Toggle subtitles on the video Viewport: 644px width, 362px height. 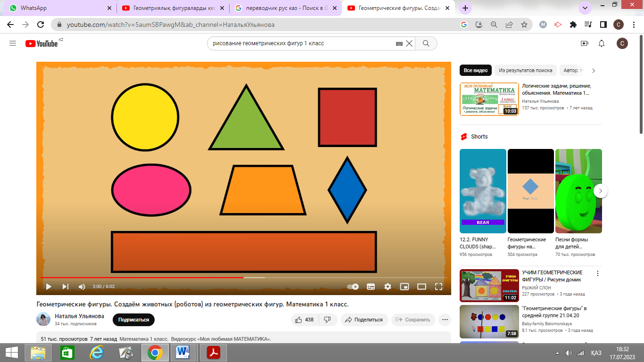(371, 287)
